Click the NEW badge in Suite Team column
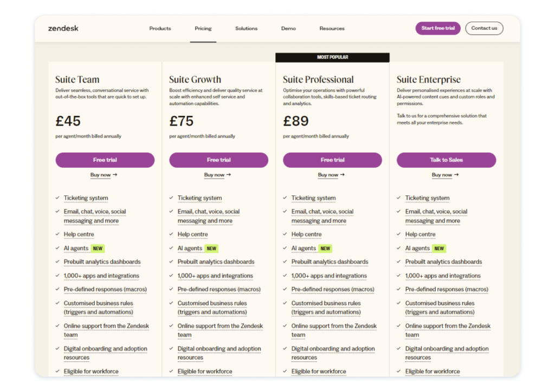Image resolution: width=555 pixels, height=392 pixels. (x=98, y=249)
